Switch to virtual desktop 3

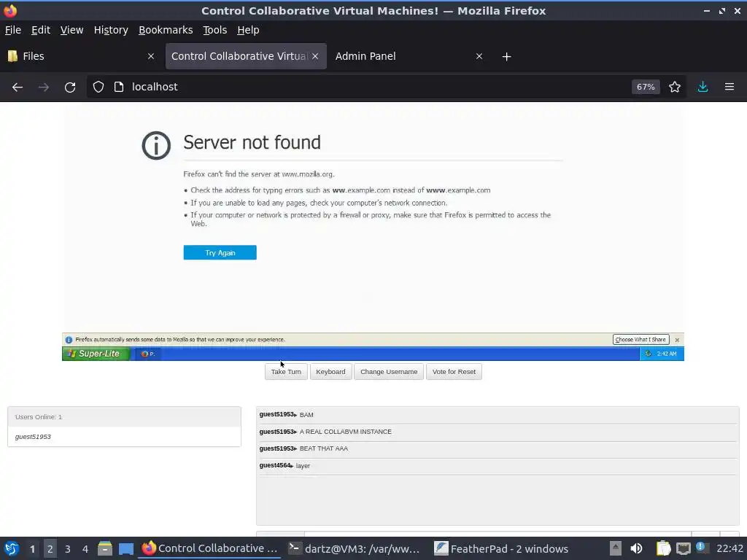pos(68,549)
